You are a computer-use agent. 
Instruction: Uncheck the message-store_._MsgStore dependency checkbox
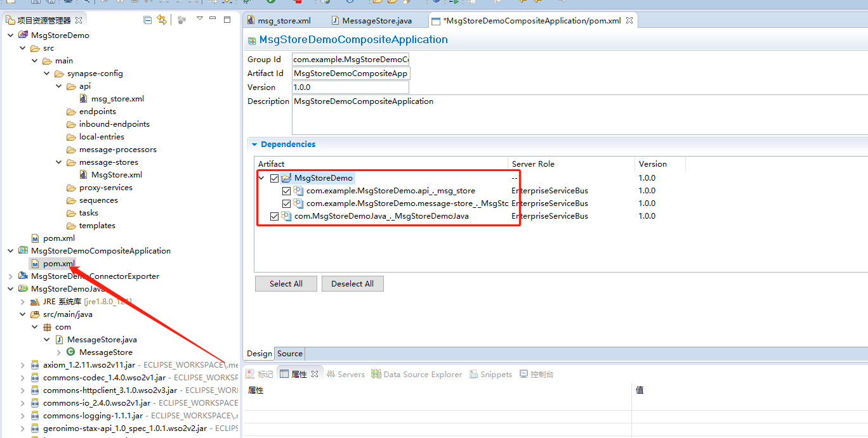tap(286, 203)
